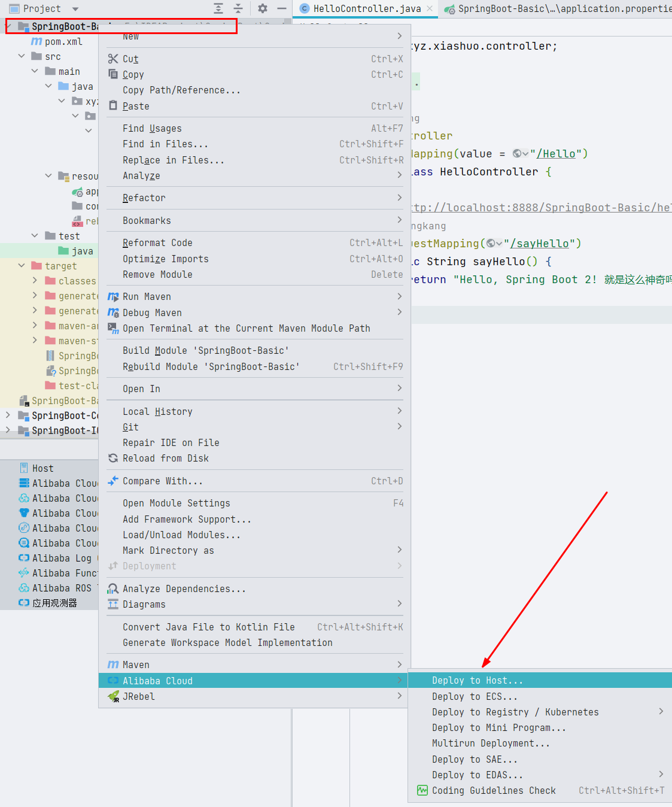Collapse the test folder
Image resolution: width=672 pixels, height=807 pixels.
pyautogui.click(x=35, y=236)
